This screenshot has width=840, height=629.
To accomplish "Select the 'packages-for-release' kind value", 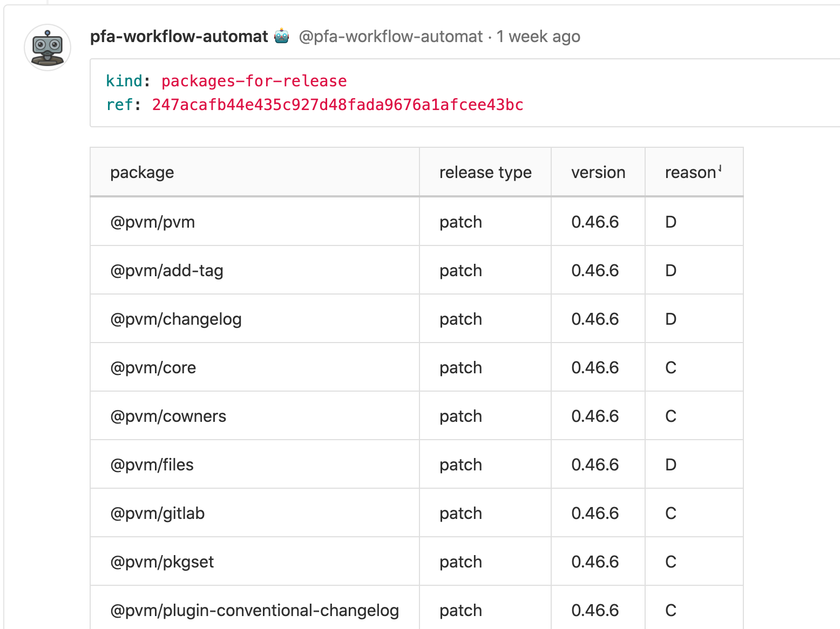I will pyautogui.click(x=254, y=81).
